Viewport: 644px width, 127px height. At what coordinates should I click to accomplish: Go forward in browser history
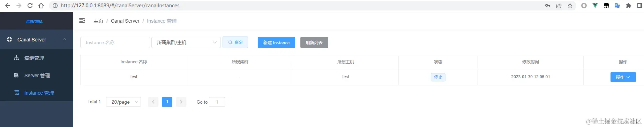coord(19,6)
